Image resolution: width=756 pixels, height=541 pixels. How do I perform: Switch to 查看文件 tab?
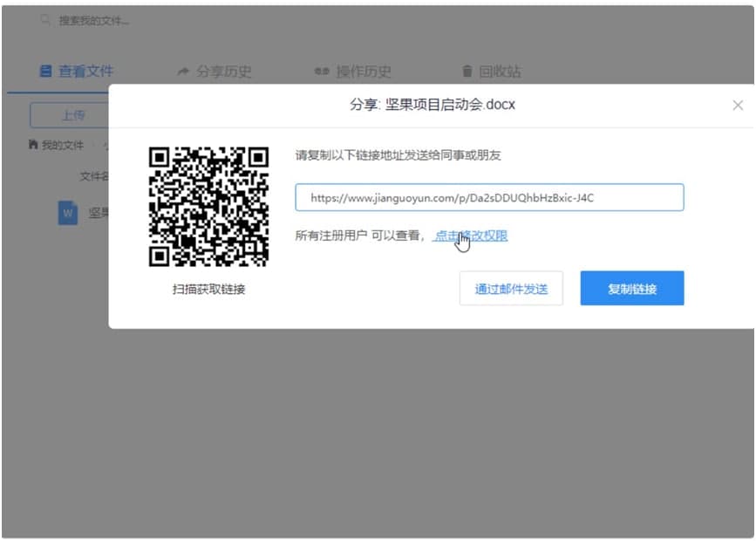click(x=76, y=72)
